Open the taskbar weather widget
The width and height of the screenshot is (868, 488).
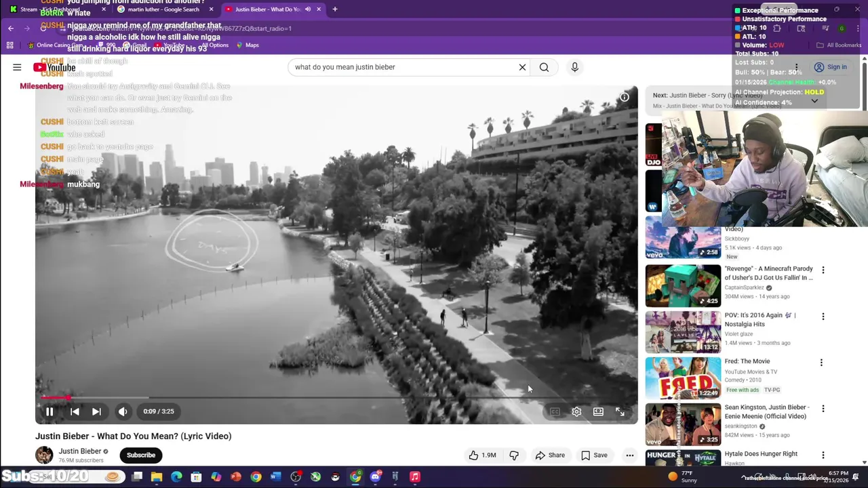coord(683,477)
